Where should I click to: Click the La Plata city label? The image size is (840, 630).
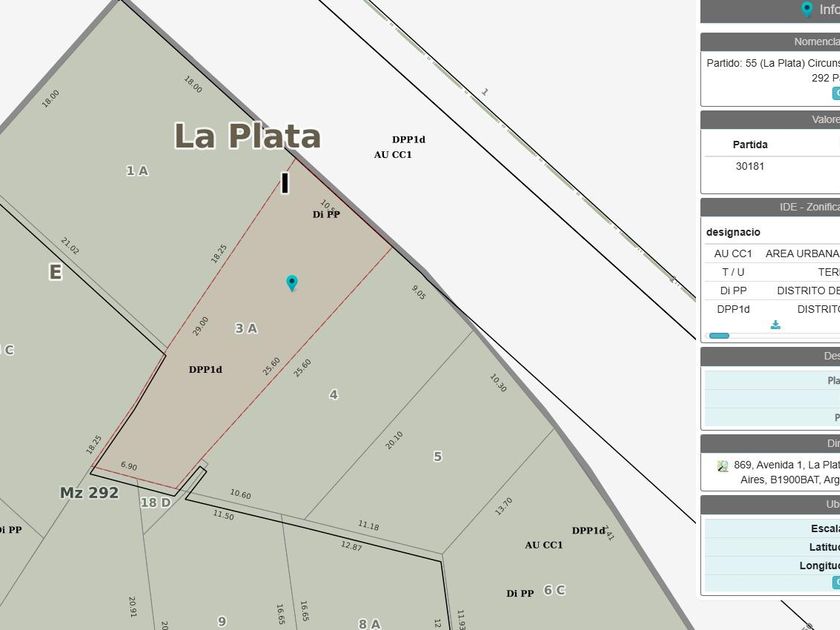(248, 136)
